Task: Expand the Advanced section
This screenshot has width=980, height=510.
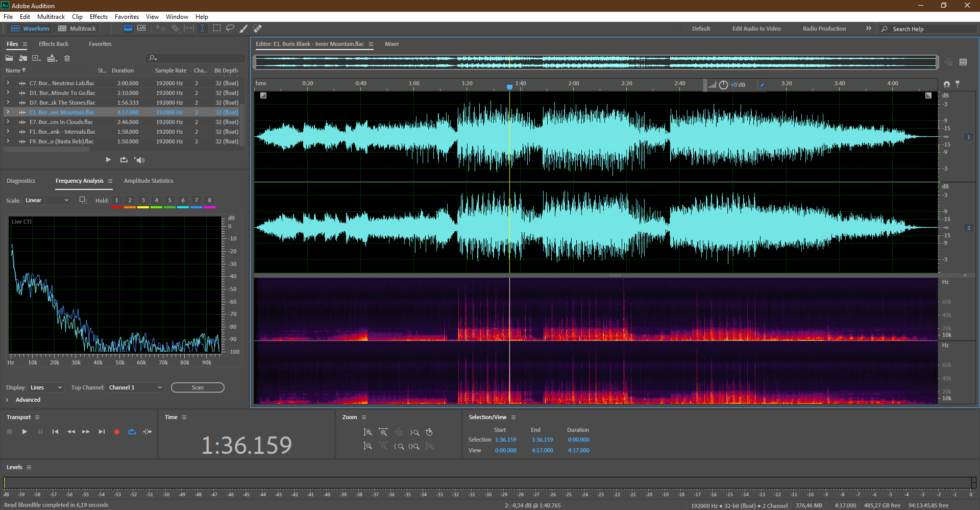Action: tap(7, 400)
